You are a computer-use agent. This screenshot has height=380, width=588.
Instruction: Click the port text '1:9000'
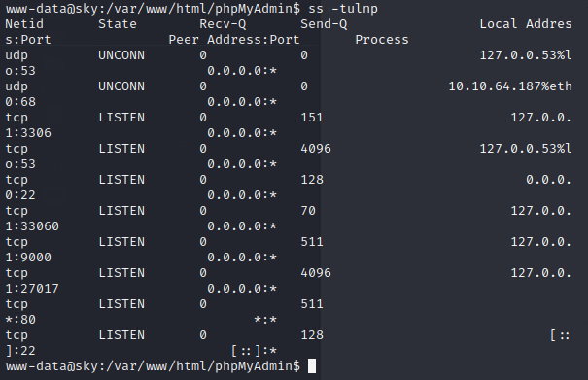[28, 258]
